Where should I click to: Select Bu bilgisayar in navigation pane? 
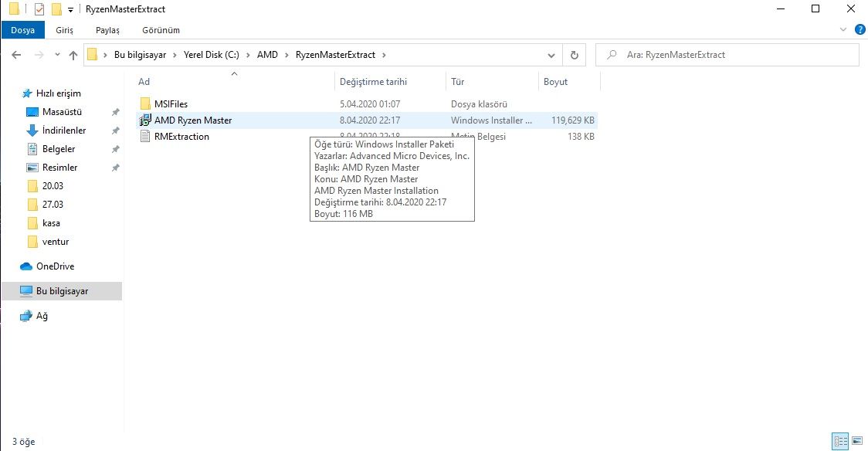(x=62, y=291)
